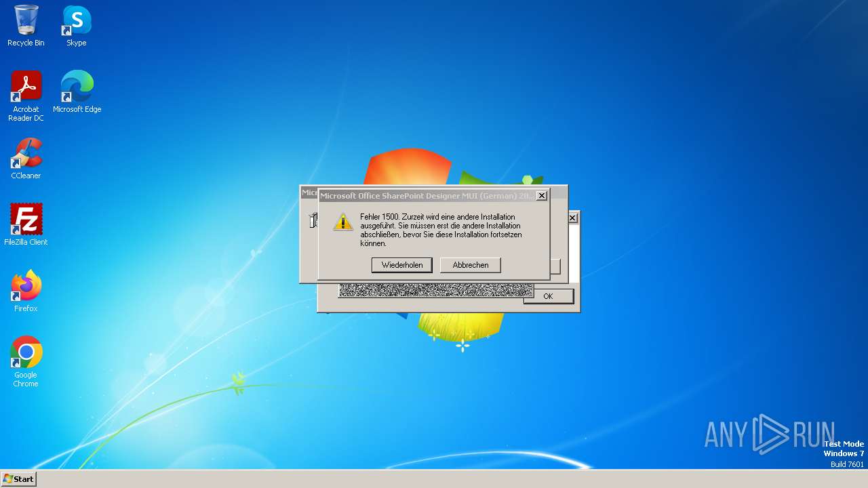
Task: Launch FileZilla Client shortcut
Action: (x=26, y=224)
